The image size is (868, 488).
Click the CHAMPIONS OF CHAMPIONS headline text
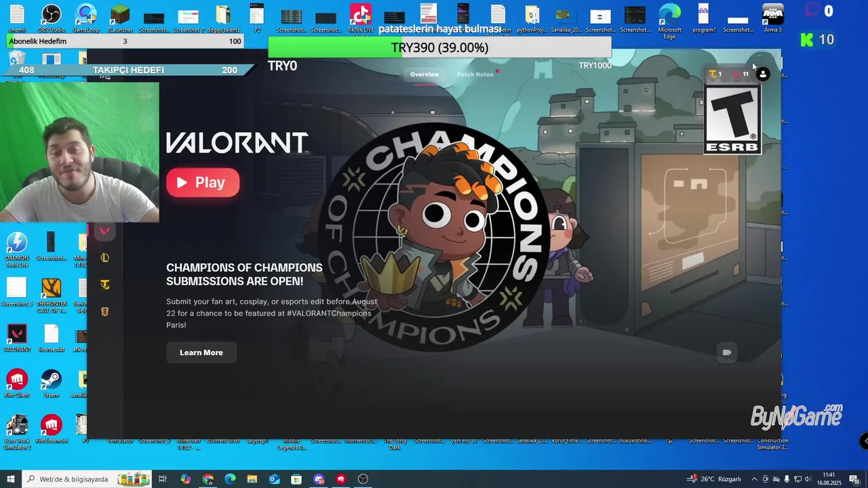click(x=244, y=274)
